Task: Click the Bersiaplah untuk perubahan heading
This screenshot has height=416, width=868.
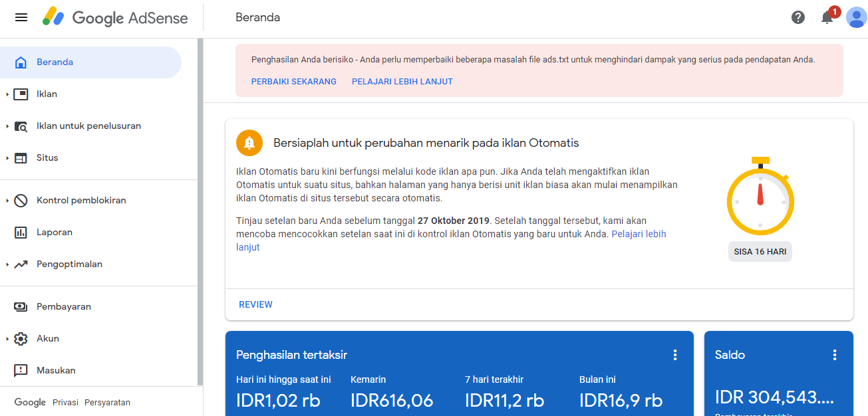Action: coord(426,143)
